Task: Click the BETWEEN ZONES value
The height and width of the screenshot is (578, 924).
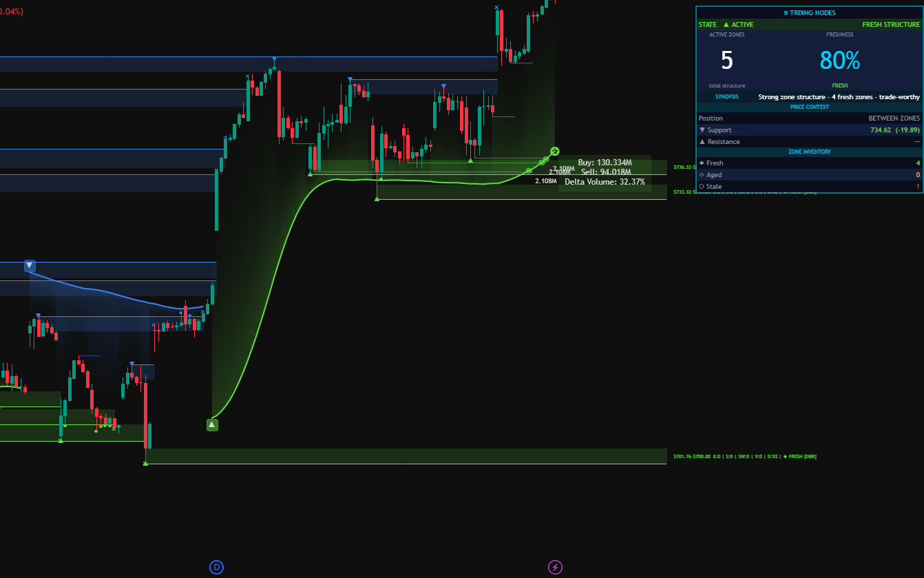Action: coord(894,118)
